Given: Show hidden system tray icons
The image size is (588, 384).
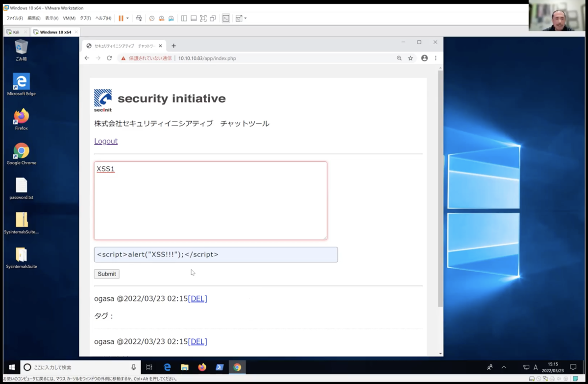Looking at the screenshot, I should pyautogui.click(x=504, y=367).
